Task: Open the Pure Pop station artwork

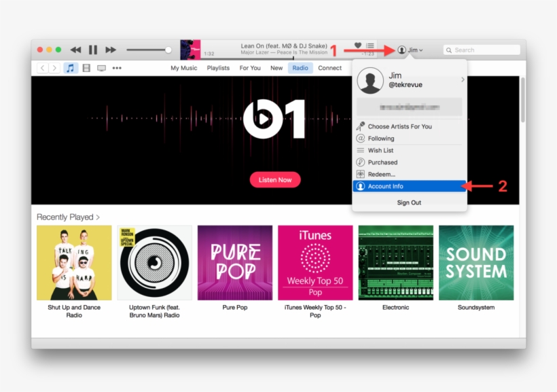Action: point(235,263)
